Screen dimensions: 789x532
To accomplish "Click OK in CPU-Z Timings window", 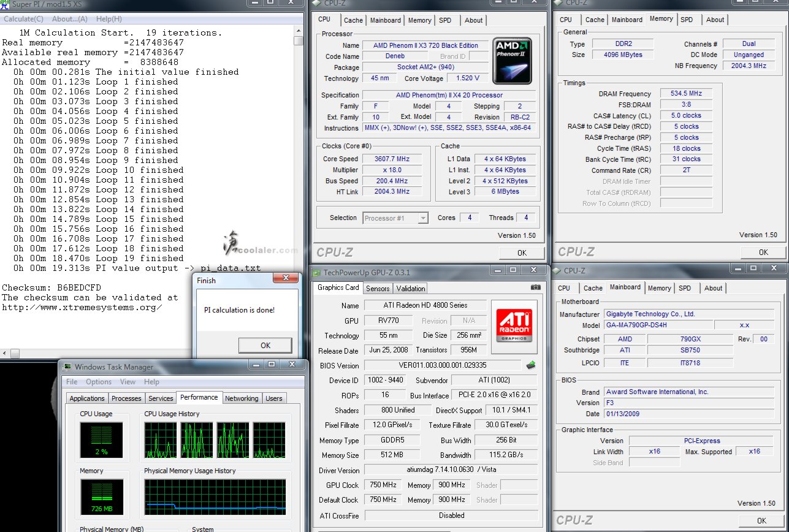I will click(x=763, y=252).
